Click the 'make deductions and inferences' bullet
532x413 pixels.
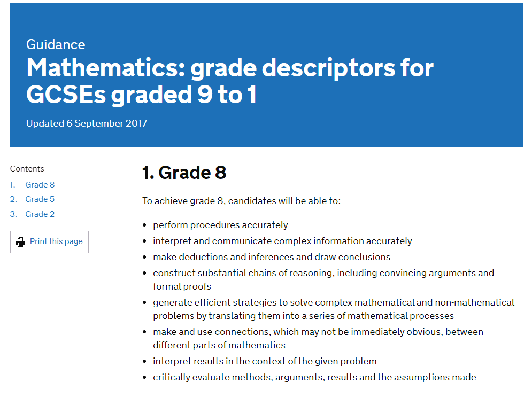272,257
